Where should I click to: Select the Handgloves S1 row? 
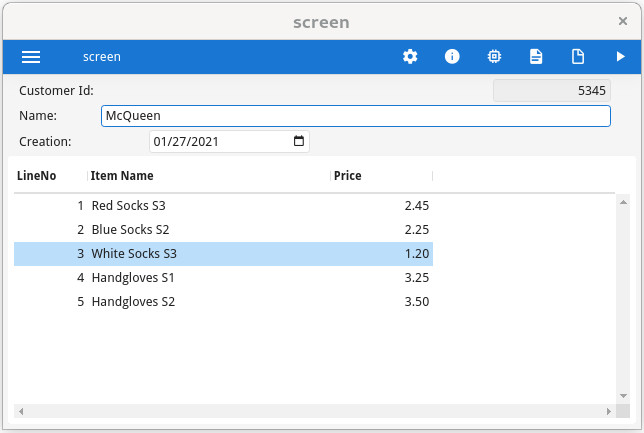pos(223,278)
